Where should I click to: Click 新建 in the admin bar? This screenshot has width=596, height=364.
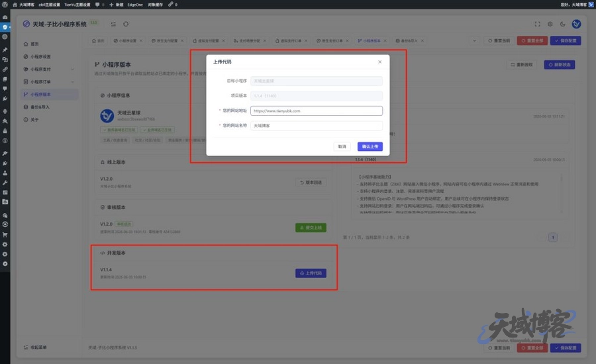(117, 5)
